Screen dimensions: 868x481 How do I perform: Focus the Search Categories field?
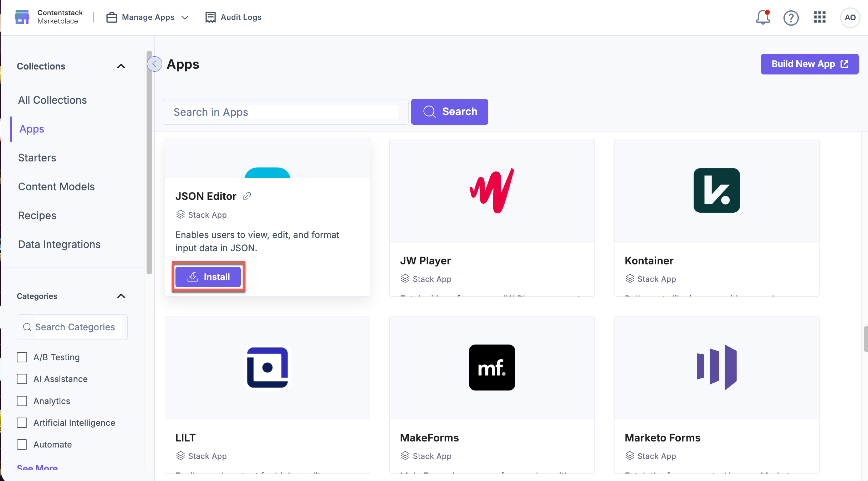tap(72, 327)
